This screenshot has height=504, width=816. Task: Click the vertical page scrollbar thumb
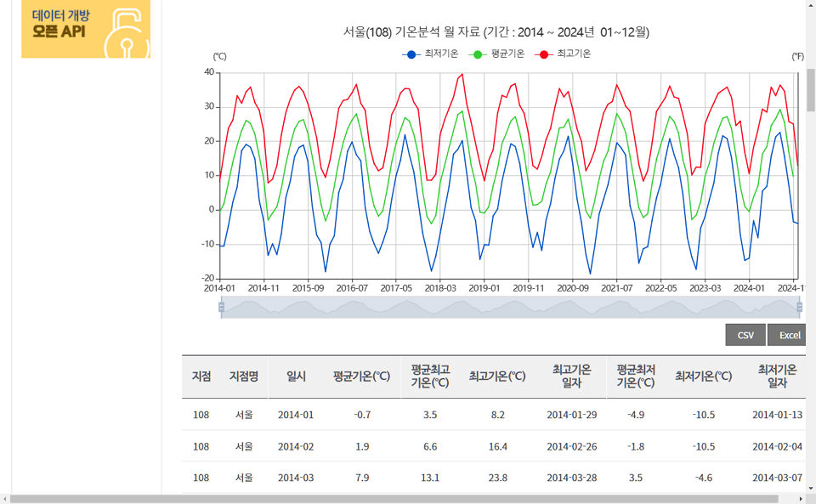point(811,89)
